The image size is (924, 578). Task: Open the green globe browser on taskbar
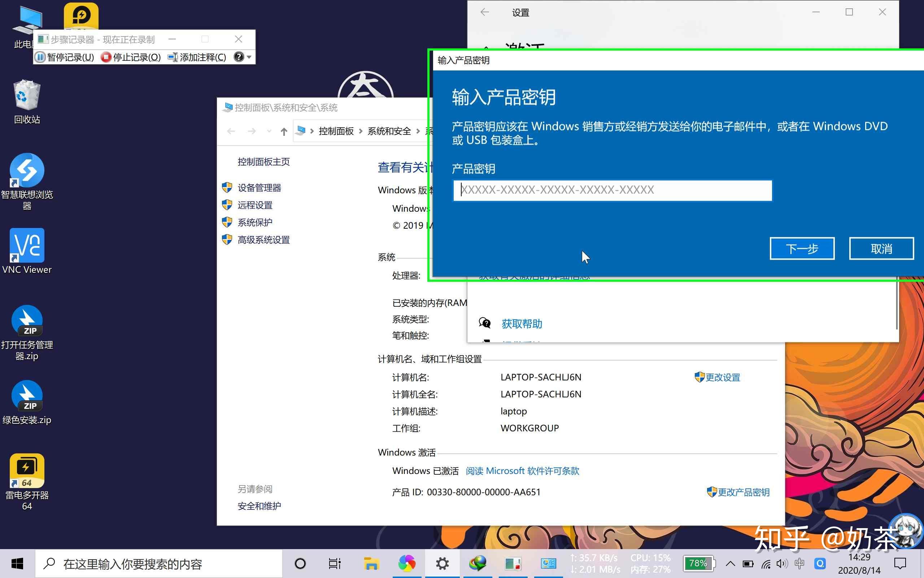pyautogui.click(x=478, y=564)
